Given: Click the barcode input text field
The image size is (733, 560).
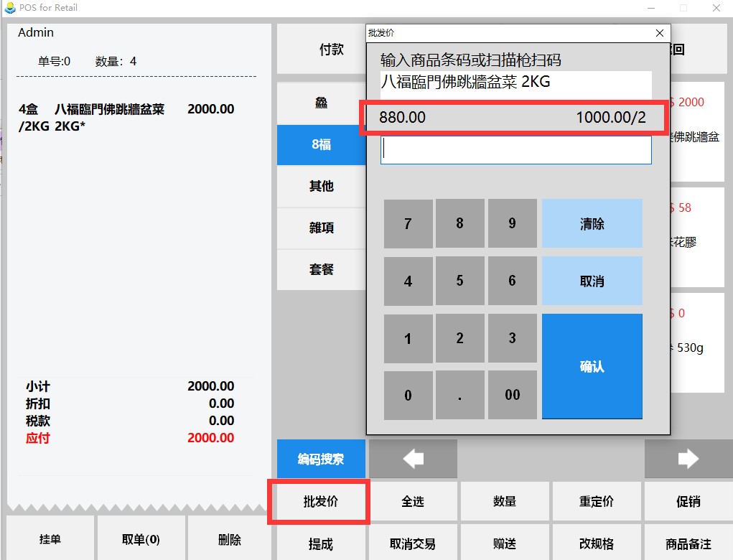Looking at the screenshot, I should (x=515, y=150).
